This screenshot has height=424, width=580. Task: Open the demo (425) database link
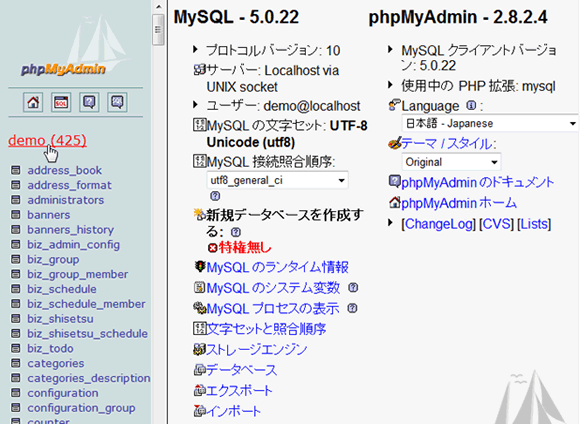[47, 141]
